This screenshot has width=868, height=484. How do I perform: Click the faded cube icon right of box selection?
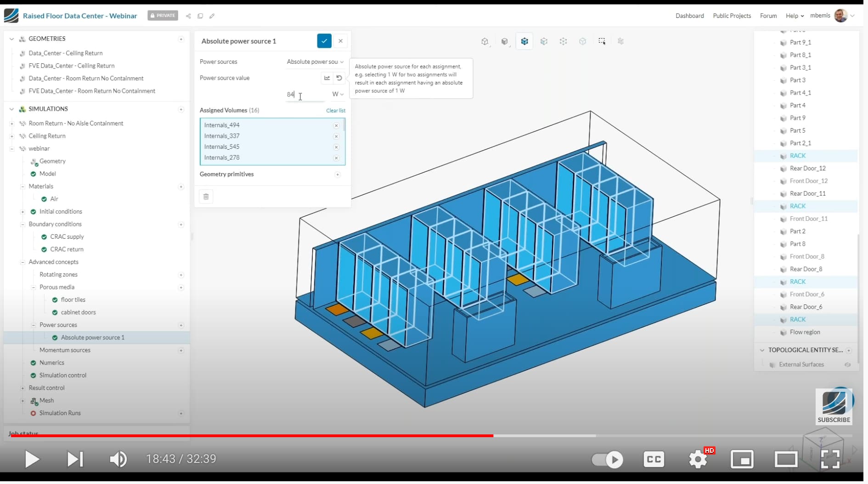point(621,41)
